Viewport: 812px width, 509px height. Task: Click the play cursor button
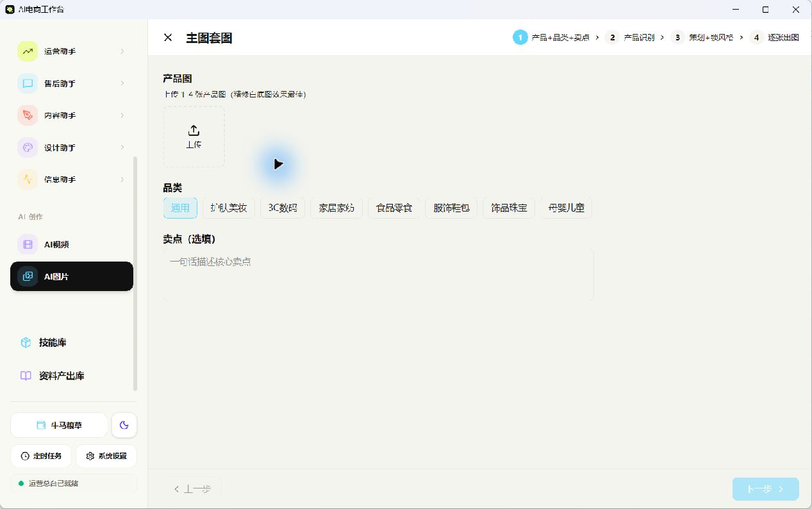[x=278, y=164]
